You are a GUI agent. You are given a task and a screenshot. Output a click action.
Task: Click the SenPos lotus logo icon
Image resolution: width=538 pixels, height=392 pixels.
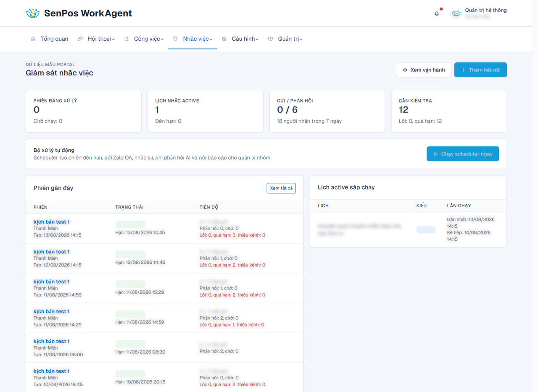[32, 13]
